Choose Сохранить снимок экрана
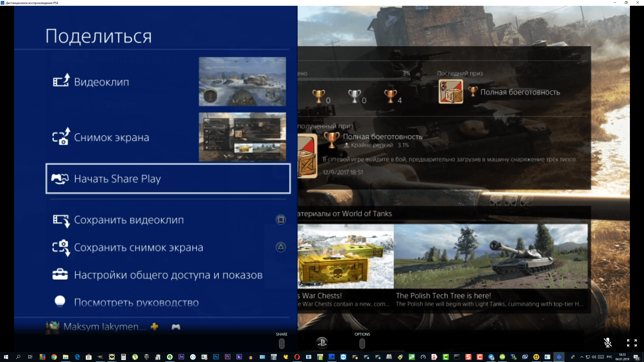 (168, 248)
